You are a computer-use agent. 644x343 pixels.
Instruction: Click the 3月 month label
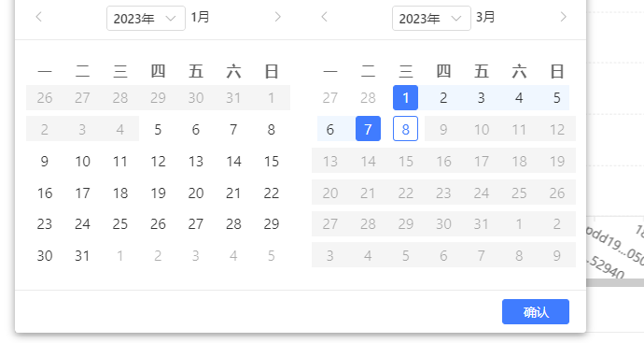[485, 17]
